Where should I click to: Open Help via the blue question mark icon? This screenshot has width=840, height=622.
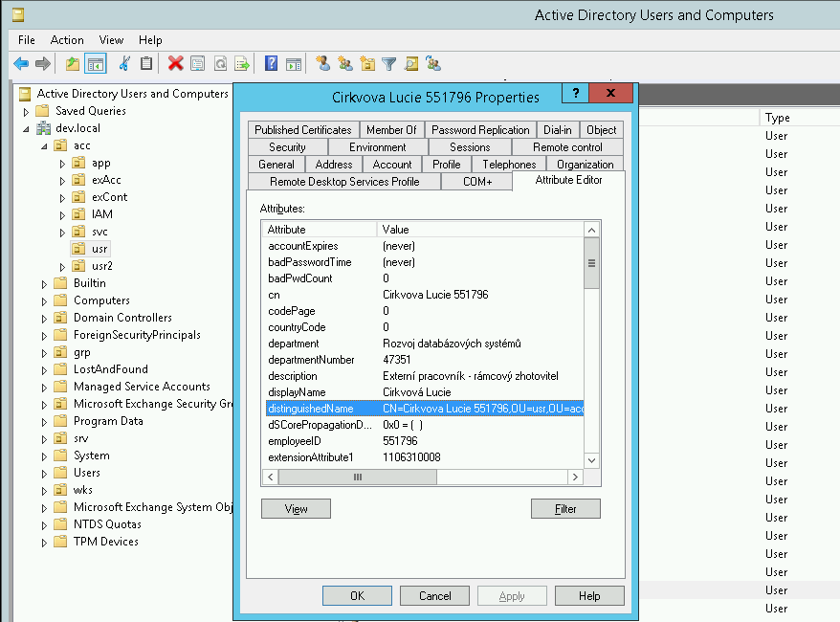pyautogui.click(x=271, y=64)
